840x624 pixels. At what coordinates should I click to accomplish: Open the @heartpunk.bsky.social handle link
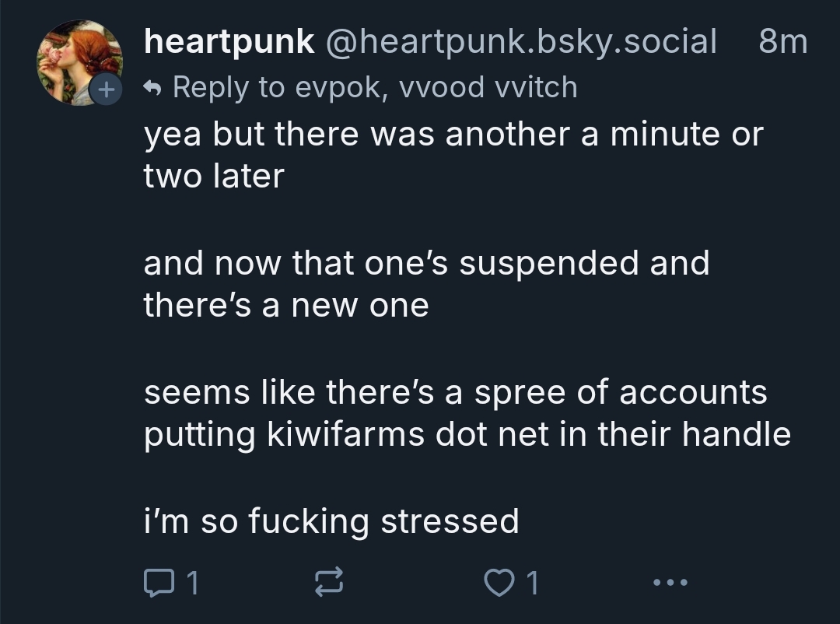point(520,41)
